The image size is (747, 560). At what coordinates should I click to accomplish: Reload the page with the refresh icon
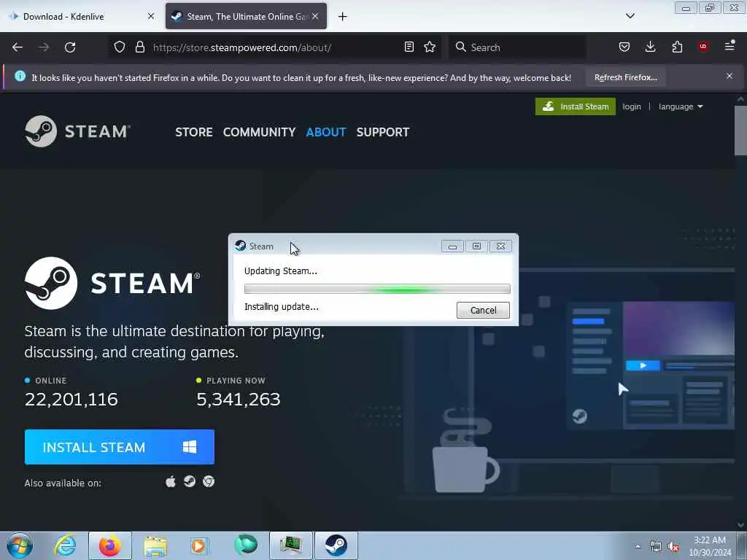point(70,47)
